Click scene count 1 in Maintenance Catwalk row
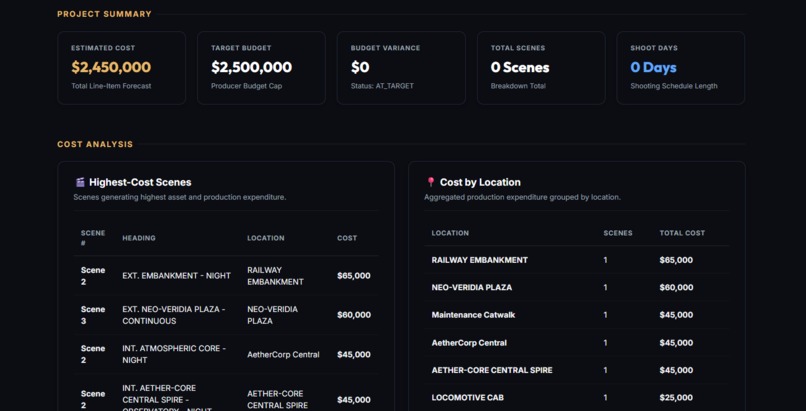This screenshot has width=806, height=411. point(606,315)
